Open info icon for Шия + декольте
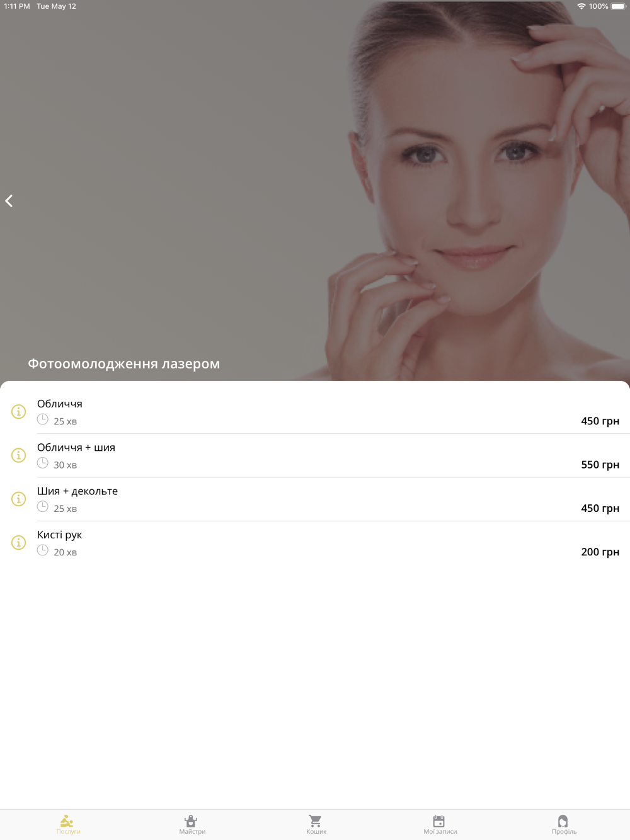 [19, 499]
